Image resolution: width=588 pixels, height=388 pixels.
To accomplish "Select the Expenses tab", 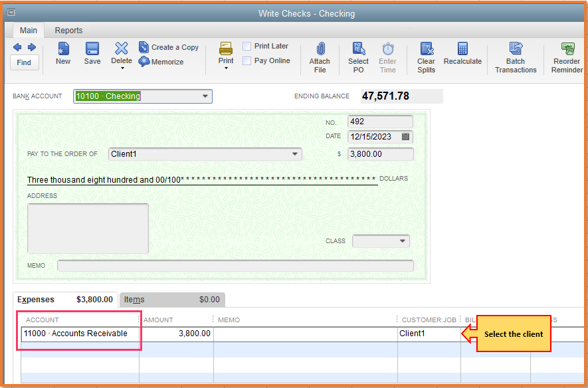I will coord(65,300).
